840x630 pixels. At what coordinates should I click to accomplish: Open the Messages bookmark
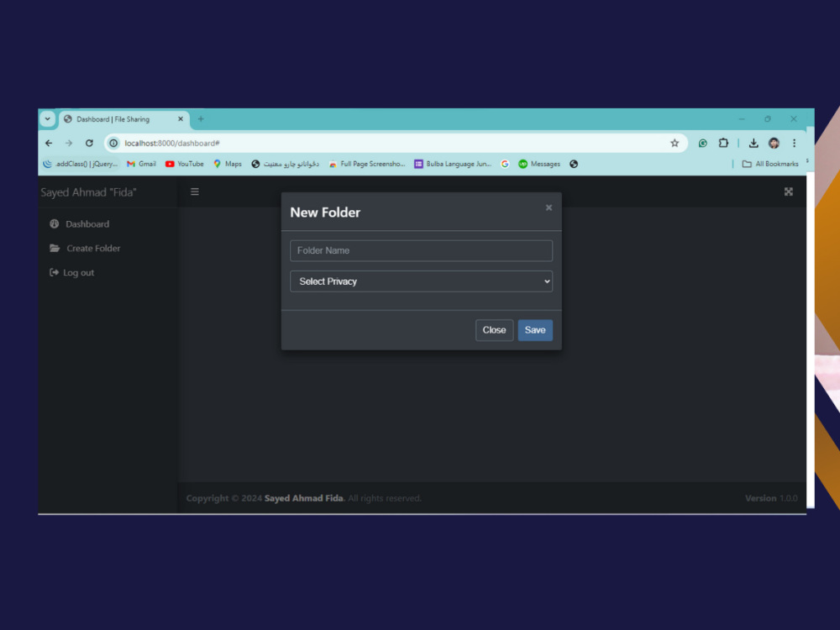[x=539, y=164]
